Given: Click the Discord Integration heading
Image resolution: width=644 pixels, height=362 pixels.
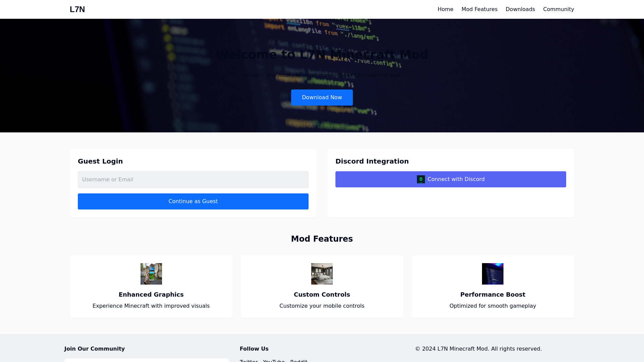Looking at the screenshot, I should pyautogui.click(x=372, y=161).
